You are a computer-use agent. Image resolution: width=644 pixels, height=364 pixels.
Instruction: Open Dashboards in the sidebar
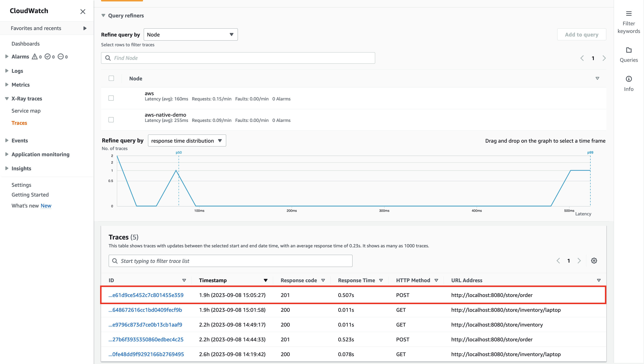[x=26, y=44]
